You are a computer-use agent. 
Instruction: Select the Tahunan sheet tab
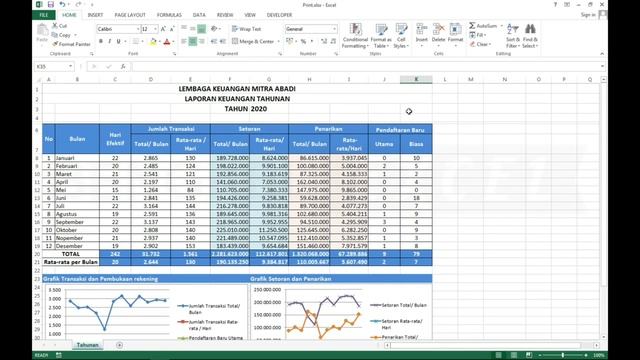point(88,345)
